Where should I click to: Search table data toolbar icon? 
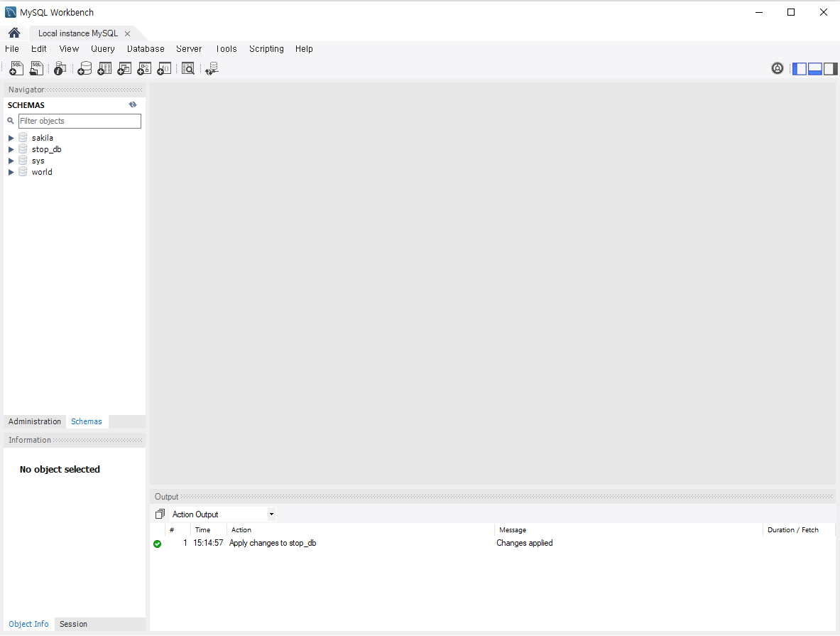(x=188, y=68)
